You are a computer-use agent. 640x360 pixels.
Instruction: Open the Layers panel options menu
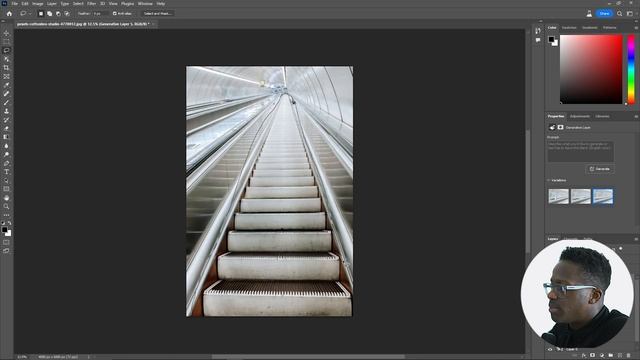(x=636, y=239)
